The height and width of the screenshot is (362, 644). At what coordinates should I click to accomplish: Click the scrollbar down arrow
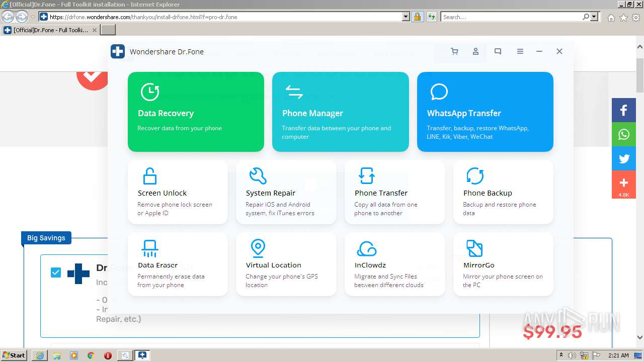coord(640,338)
